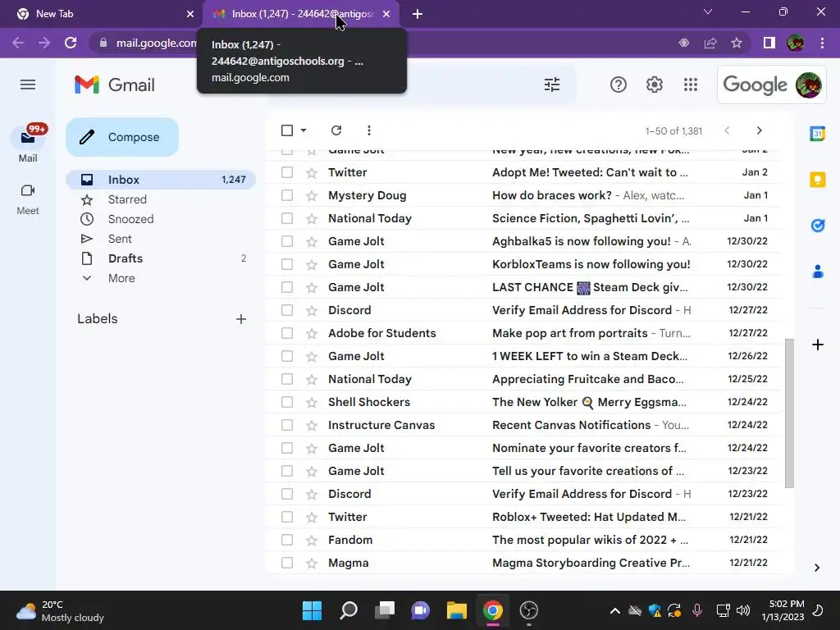
Task: Refresh the inbox message list
Action: [336, 130]
